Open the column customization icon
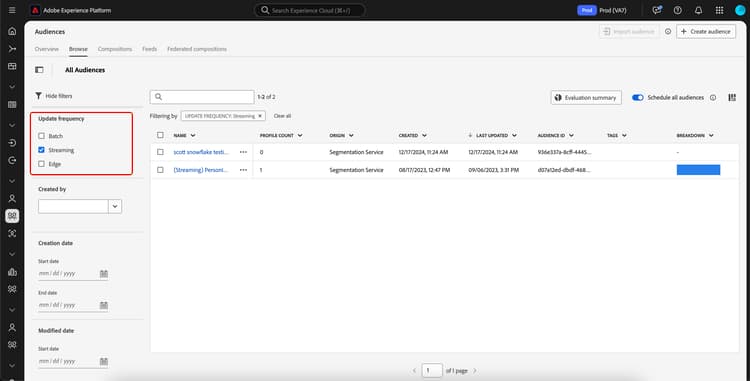The height and width of the screenshot is (381, 750). point(732,98)
